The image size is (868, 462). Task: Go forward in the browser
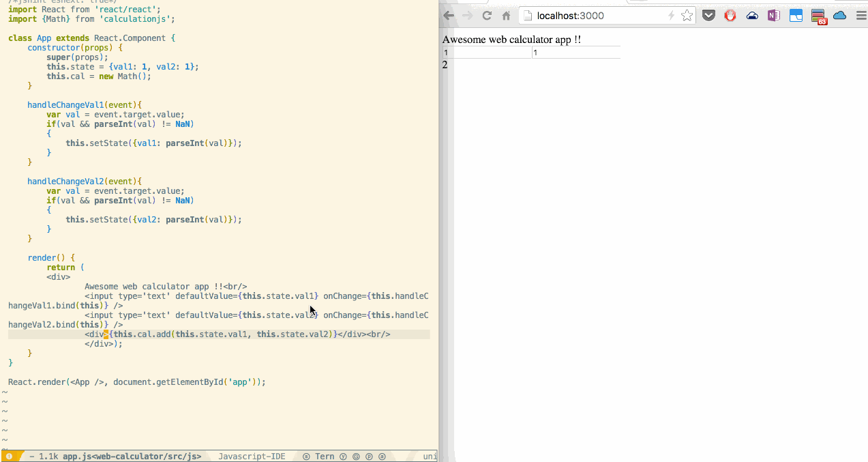467,16
